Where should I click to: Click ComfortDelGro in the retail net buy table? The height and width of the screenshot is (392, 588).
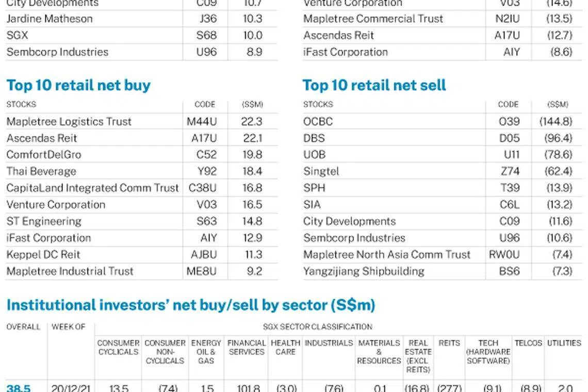(x=44, y=155)
